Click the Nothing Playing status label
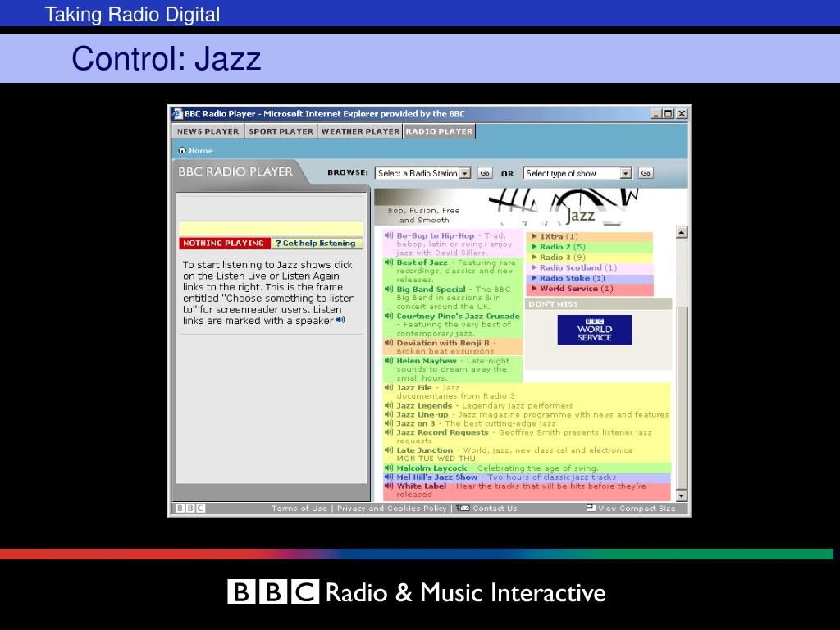840x630 pixels. 225,243
